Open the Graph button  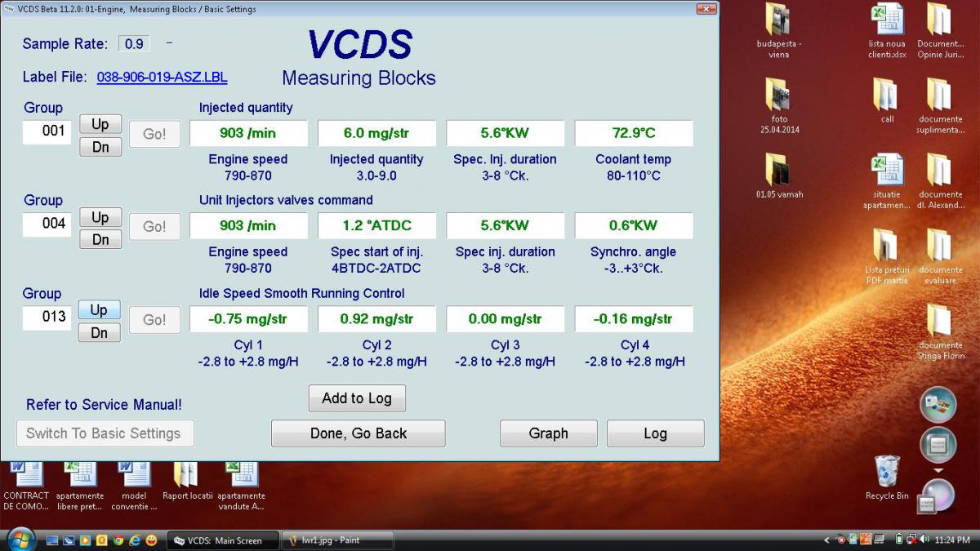point(549,433)
